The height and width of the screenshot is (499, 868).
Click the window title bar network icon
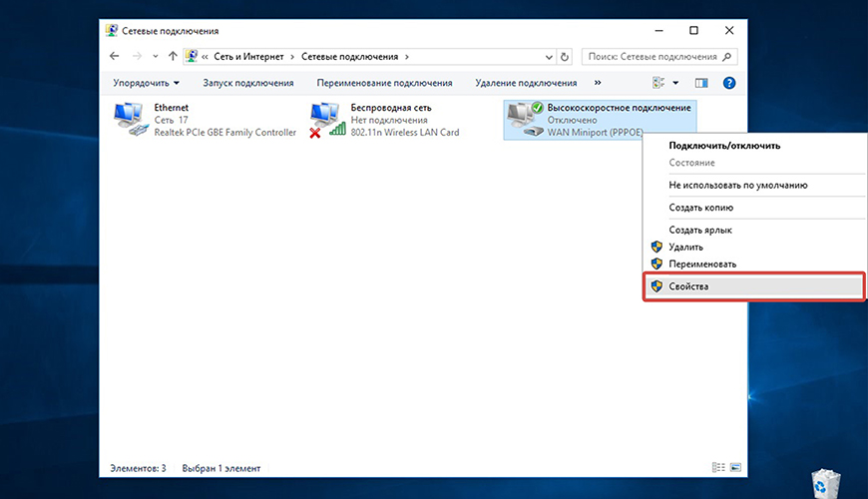112,31
